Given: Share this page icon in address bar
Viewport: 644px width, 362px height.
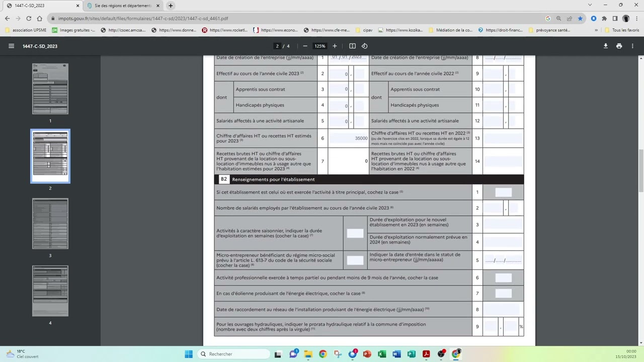Looking at the screenshot, I should coord(570,18).
